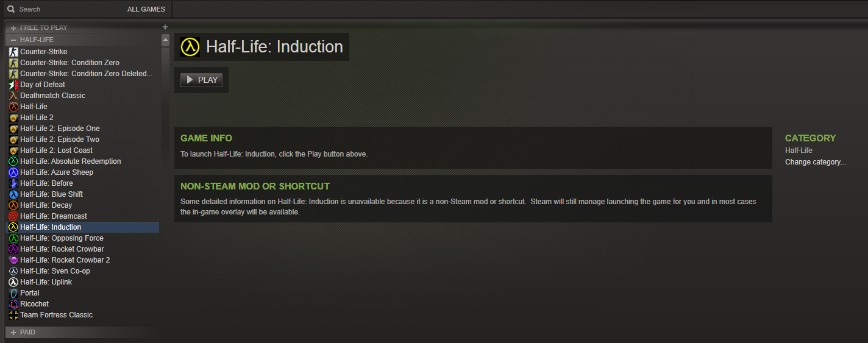The image size is (868, 343).
Task: Open the ALL GAMES filter dropdown
Action: pos(146,9)
